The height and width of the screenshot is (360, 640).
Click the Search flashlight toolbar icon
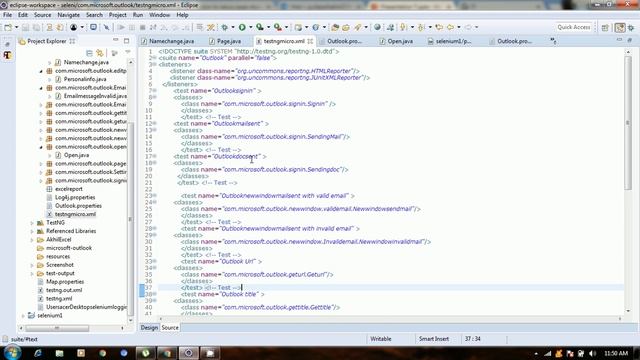[358, 27]
